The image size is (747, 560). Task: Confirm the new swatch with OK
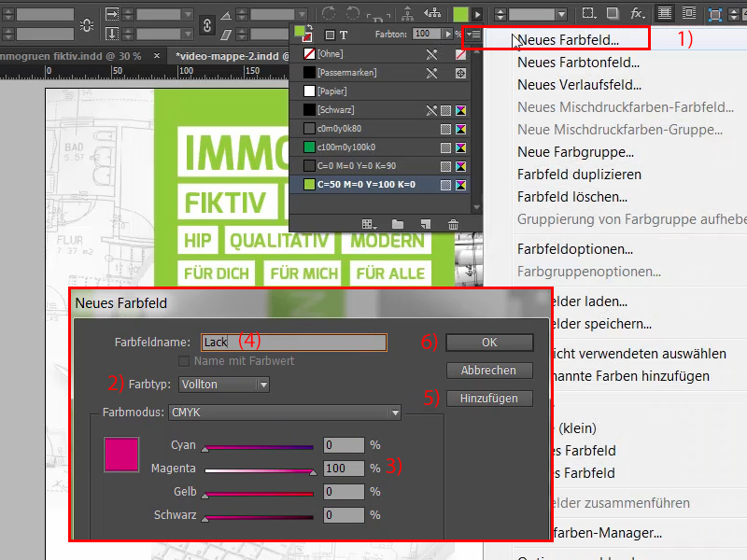click(488, 342)
